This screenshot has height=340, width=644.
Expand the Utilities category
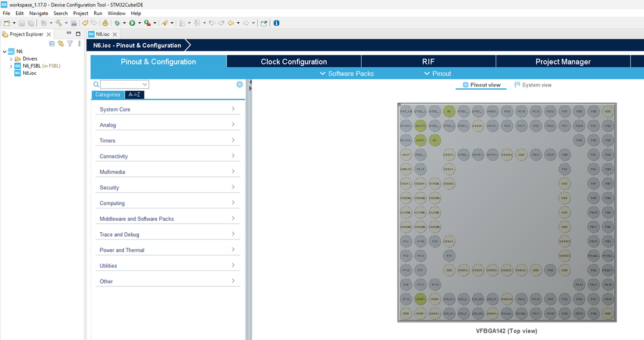168,265
